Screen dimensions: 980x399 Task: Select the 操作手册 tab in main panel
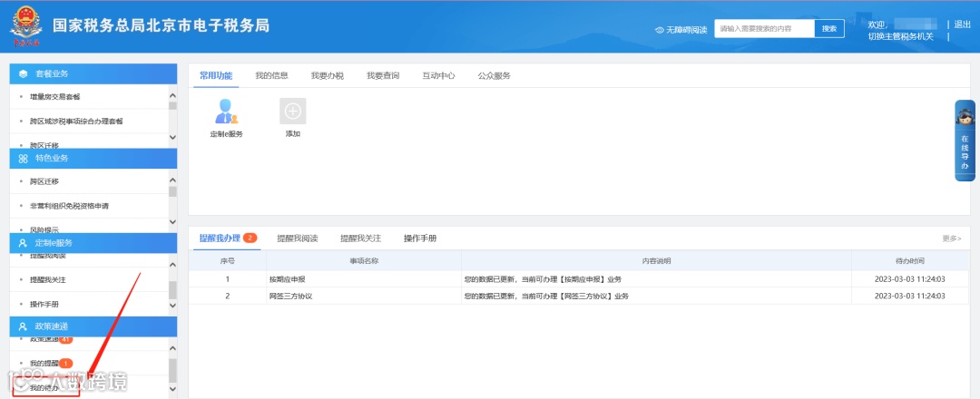(420, 238)
